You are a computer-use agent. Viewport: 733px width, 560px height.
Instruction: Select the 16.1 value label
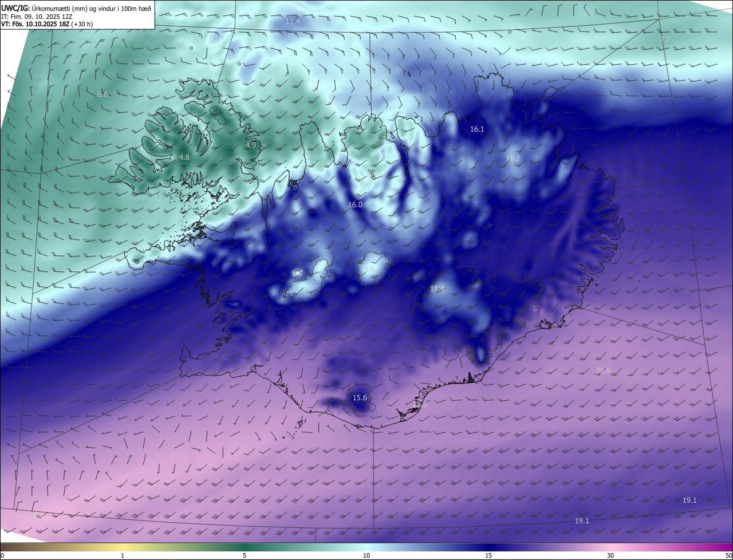pyautogui.click(x=477, y=129)
